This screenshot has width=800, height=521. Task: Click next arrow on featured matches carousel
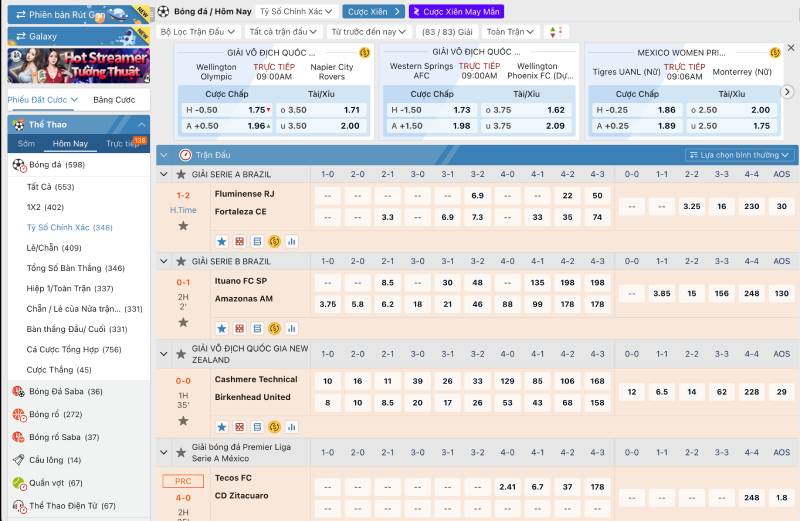point(787,92)
